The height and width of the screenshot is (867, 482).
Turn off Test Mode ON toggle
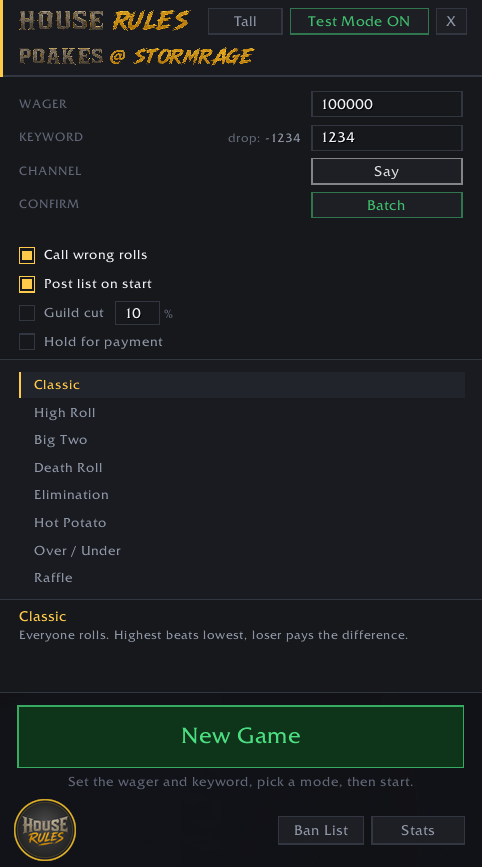click(x=359, y=22)
